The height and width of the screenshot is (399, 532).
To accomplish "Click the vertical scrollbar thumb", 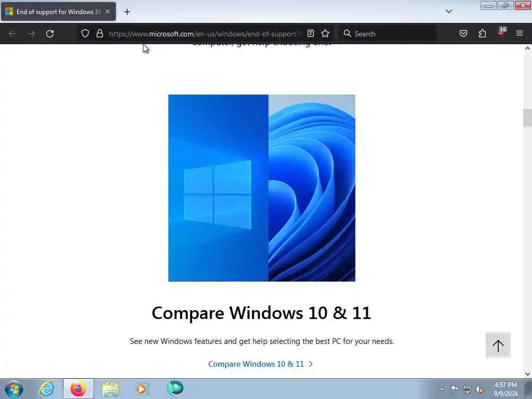I will [527, 118].
